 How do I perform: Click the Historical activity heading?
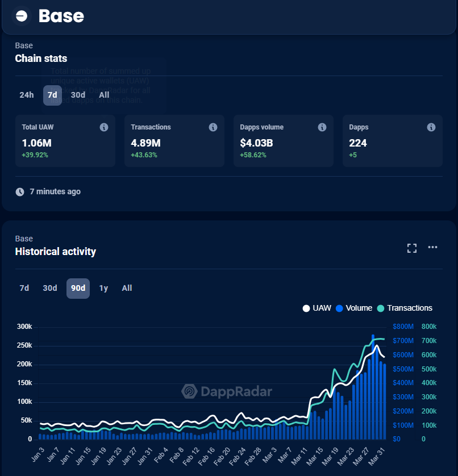click(56, 252)
